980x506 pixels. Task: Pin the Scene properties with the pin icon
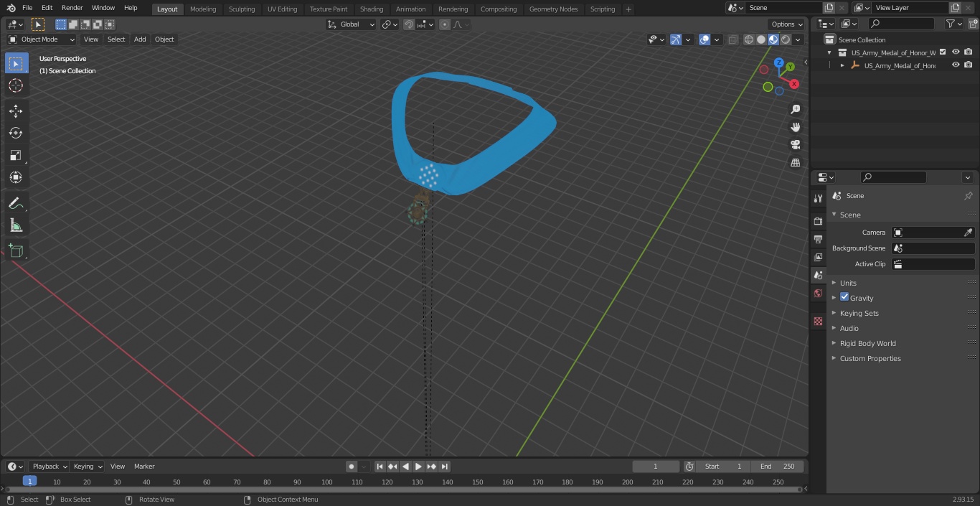(x=968, y=196)
